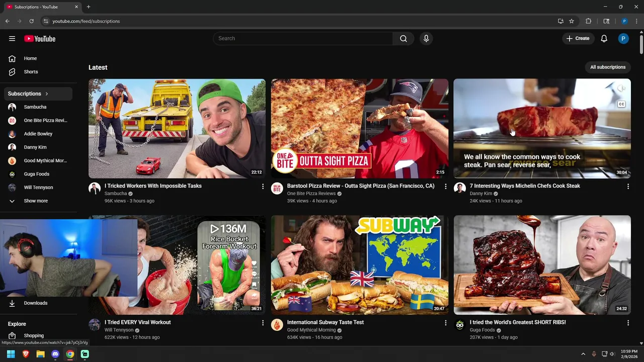This screenshot has width=644, height=362.
Task: Bookmark this page with the star icon
Action: pos(572,21)
